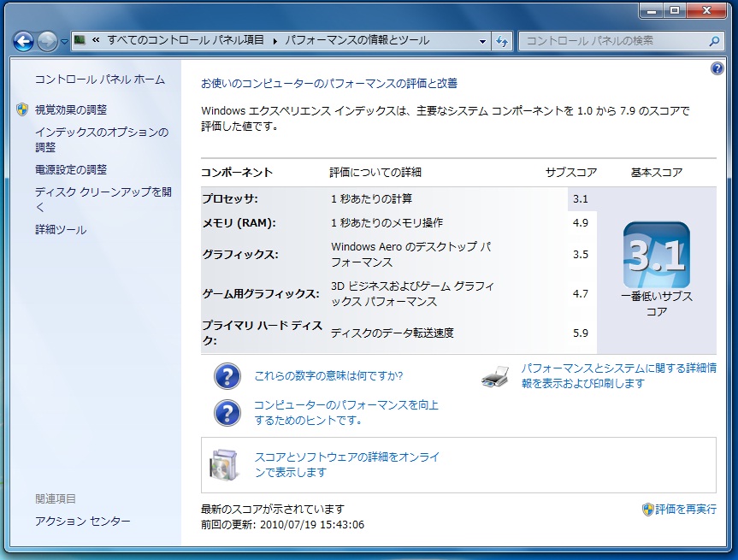Click shield icon beside 評価を再実行
This screenshot has height=560, width=738.
[647, 510]
